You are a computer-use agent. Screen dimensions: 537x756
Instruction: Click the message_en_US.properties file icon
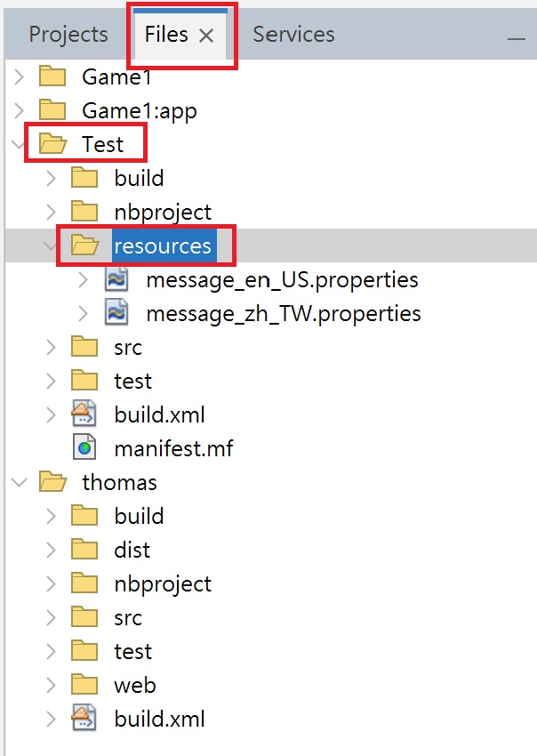116,280
